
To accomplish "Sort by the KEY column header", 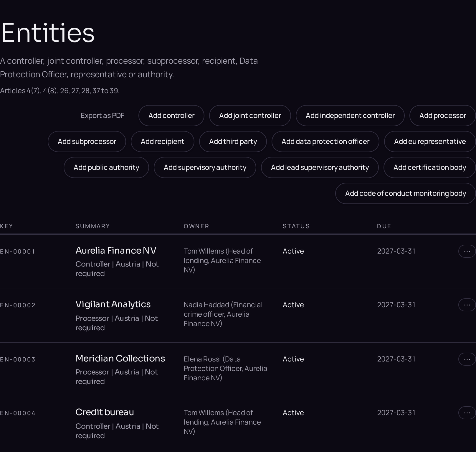I will pos(6,226).
